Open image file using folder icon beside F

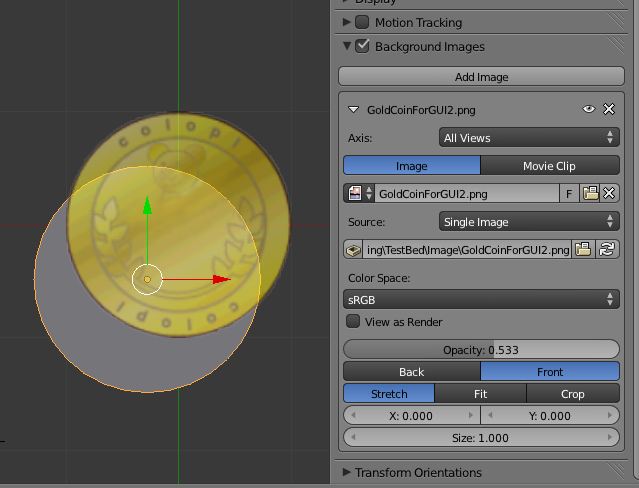[590, 194]
